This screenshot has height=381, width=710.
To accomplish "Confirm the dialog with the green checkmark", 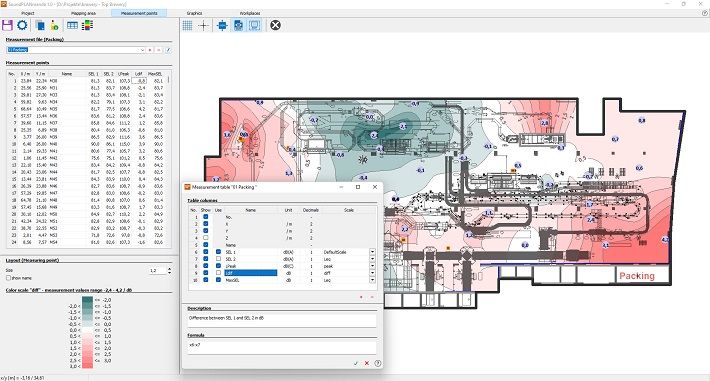I will pos(355,363).
